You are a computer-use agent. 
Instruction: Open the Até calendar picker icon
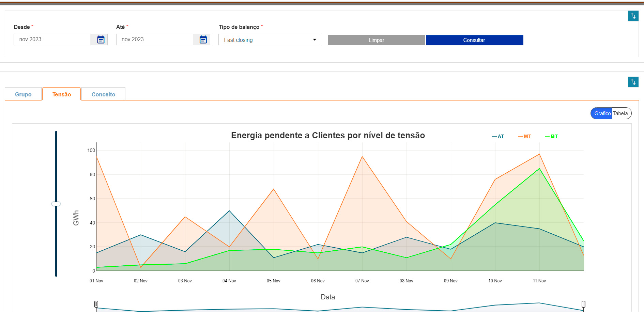pyautogui.click(x=203, y=40)
